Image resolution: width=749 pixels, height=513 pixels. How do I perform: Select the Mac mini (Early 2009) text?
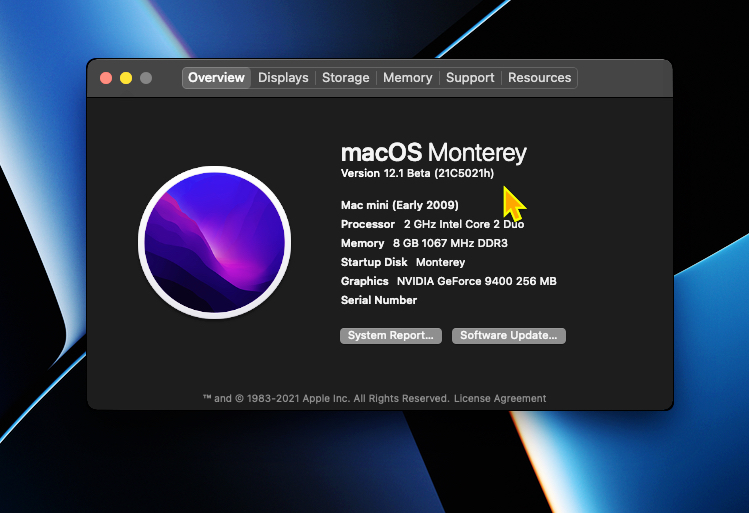point(400,205)
